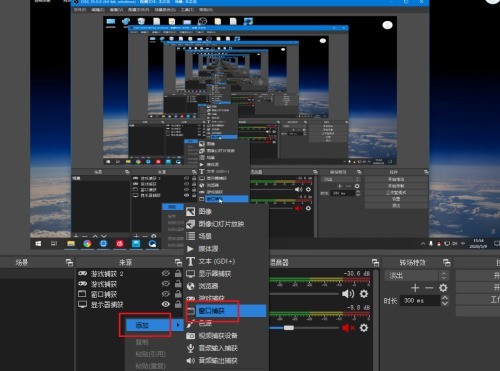Image resolution: width=500 pixels, height=371 pixels.
Task: Hide the 显示器捕获 source via eye icon
Action: coord(166,304)
